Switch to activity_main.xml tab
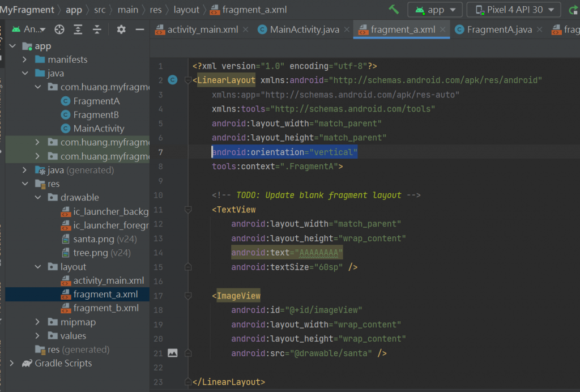Screen dimensions: 580x392 (x=202, y=29)
